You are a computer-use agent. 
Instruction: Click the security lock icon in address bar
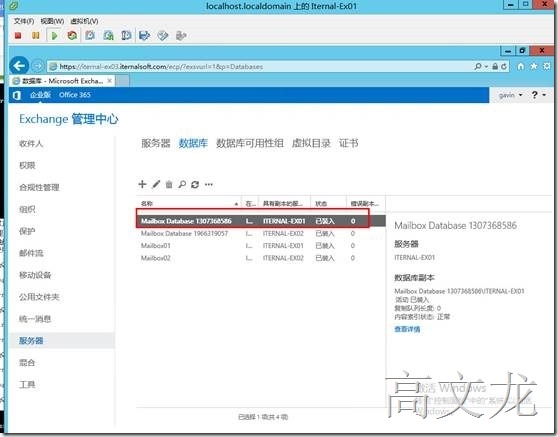click(495, 66)
